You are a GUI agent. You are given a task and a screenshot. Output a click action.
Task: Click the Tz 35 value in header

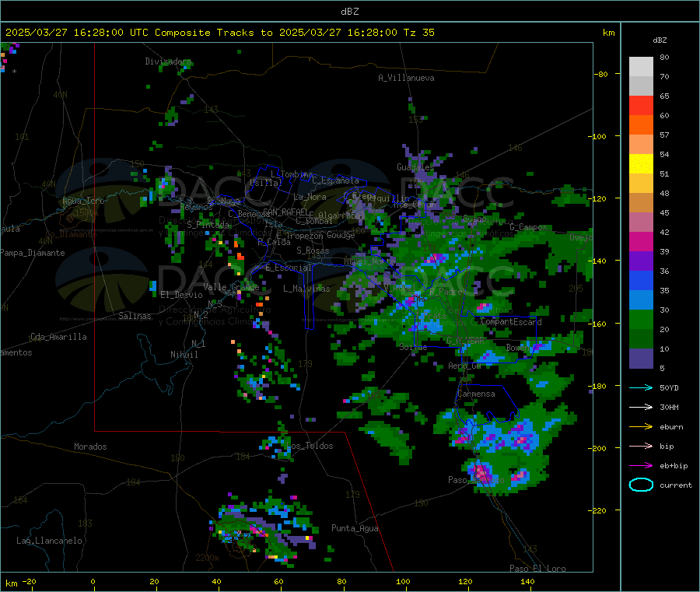pos(418,33)
